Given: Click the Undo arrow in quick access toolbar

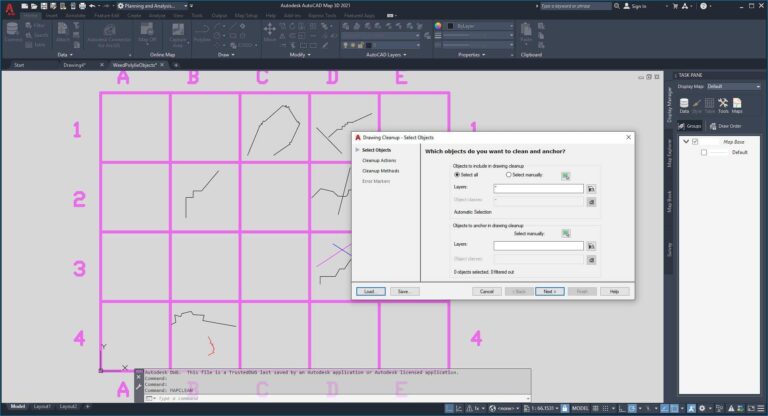Looking at the screenshot, I should tap(92, 6).
